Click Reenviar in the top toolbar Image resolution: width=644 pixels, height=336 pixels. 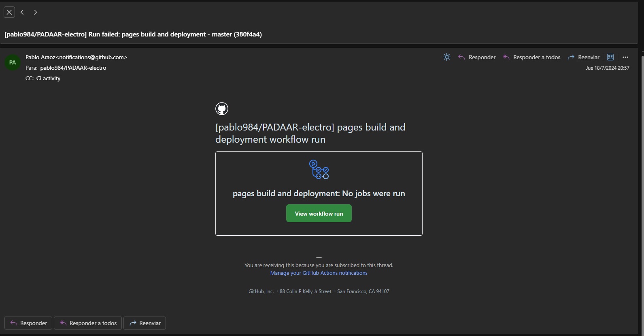pyautogui.click(x=583, y=57)
